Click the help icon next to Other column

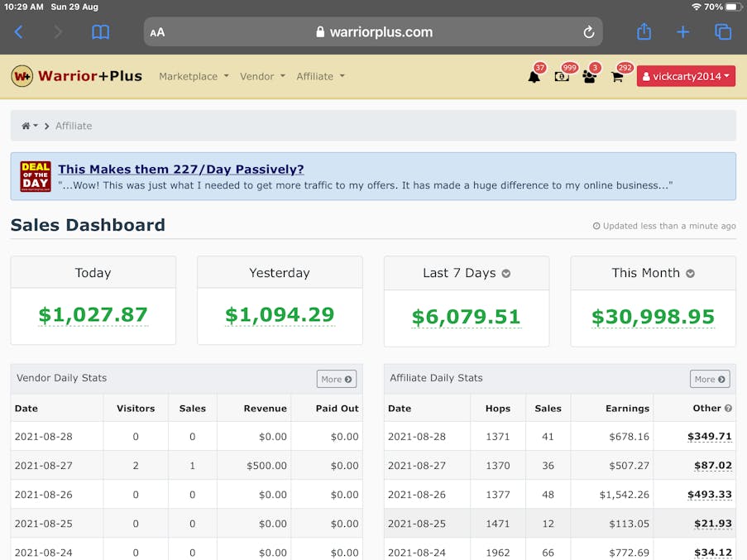click(728, 408)
